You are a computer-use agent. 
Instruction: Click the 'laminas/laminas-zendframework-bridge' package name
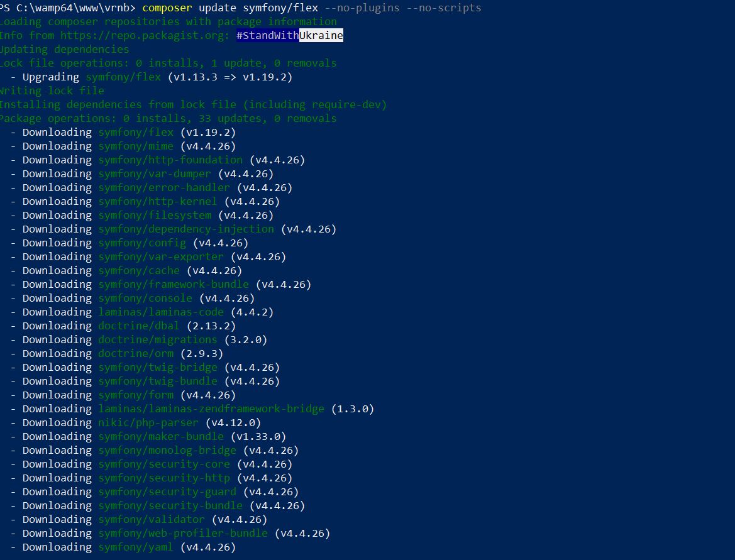pyautogui.click(x=211, y=409)
